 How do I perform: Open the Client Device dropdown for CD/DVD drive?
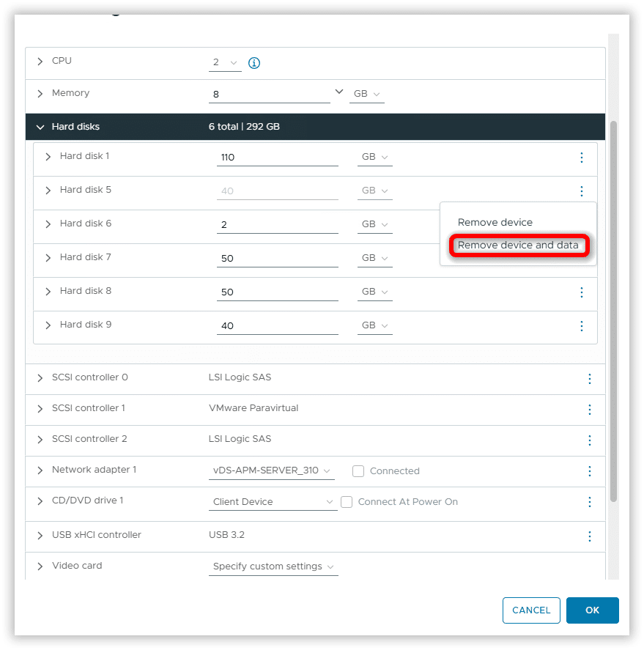pyautogui.click(x=273, y=502)
